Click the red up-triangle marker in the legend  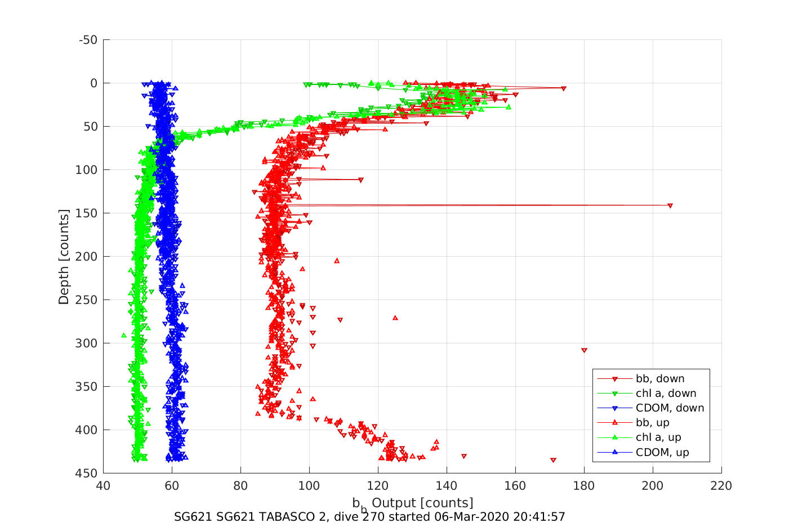pyautogui.click(x=615, y=423)
